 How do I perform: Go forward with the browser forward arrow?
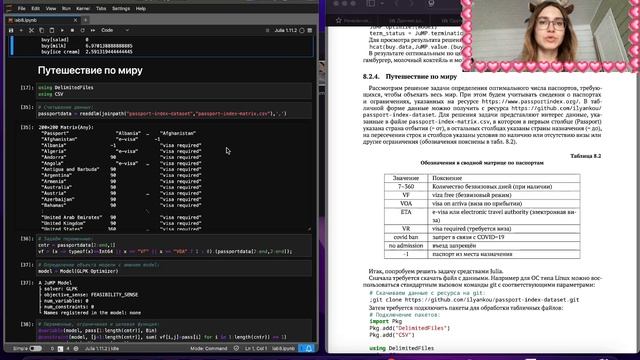(x=411, y=3)
